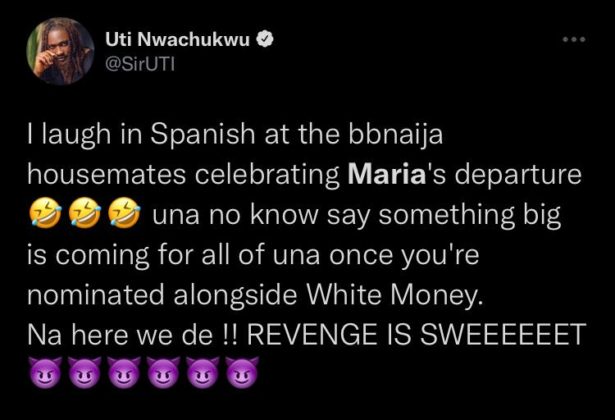Viewport: 615px width, 420px height.
Task: Click the first purple devil emoji
Action: click(46, 373)
